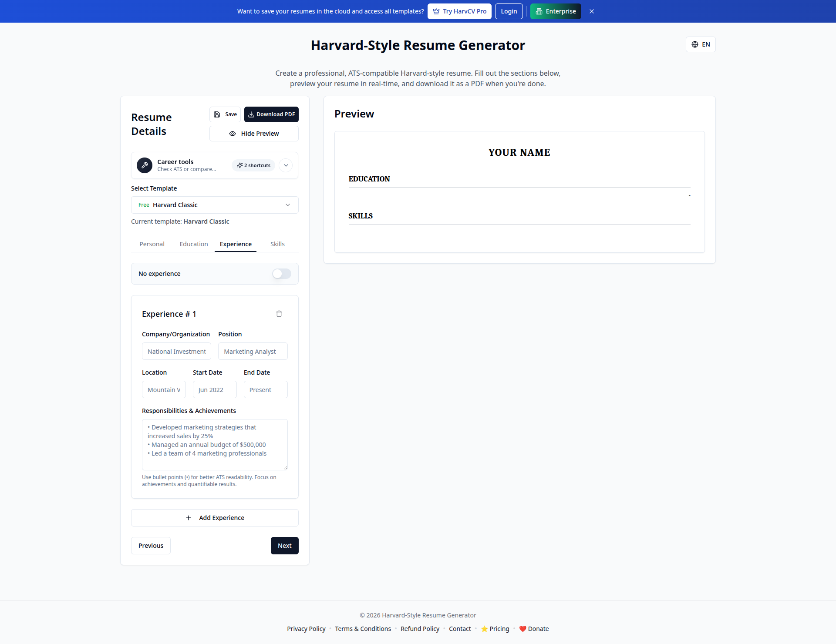Hide Preview using the eye icon
This screenshot has width=836, height=644.
pyautogui.click(x=232, y=134)
